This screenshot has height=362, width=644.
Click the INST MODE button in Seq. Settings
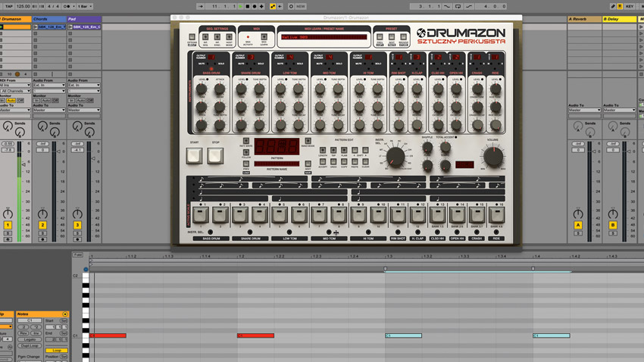[x=229, y=37]
